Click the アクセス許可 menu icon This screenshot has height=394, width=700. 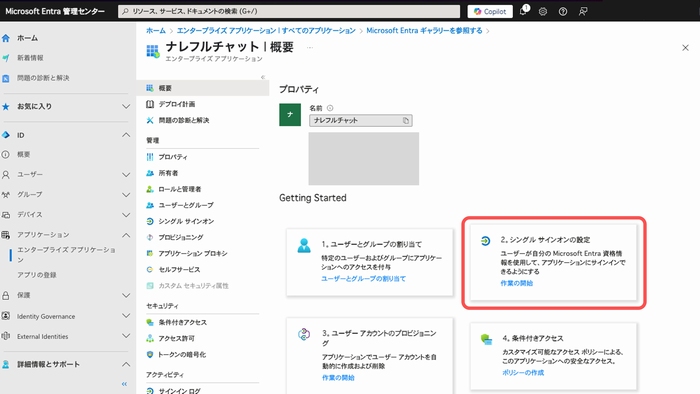click(150, 338)
